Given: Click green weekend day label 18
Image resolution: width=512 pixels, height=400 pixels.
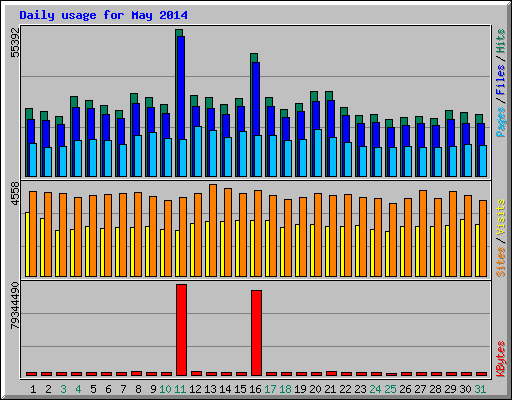Looking at the screenshot, I should pyautogui.click(x=285, y=389).
